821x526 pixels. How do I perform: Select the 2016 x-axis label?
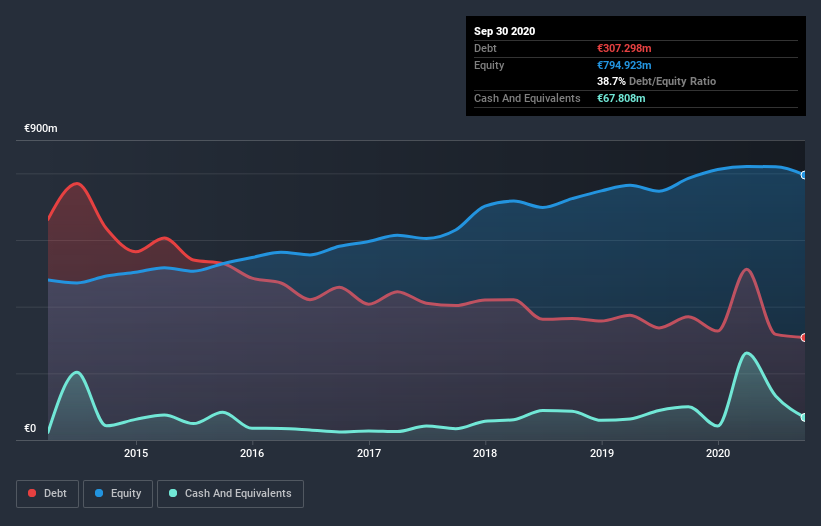click(252, 453)
